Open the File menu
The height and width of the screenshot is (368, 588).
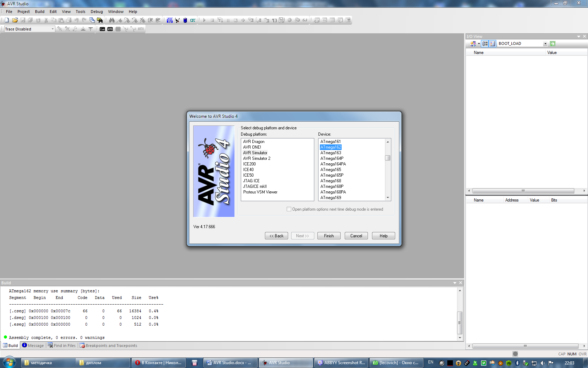[x=9, y=12]
